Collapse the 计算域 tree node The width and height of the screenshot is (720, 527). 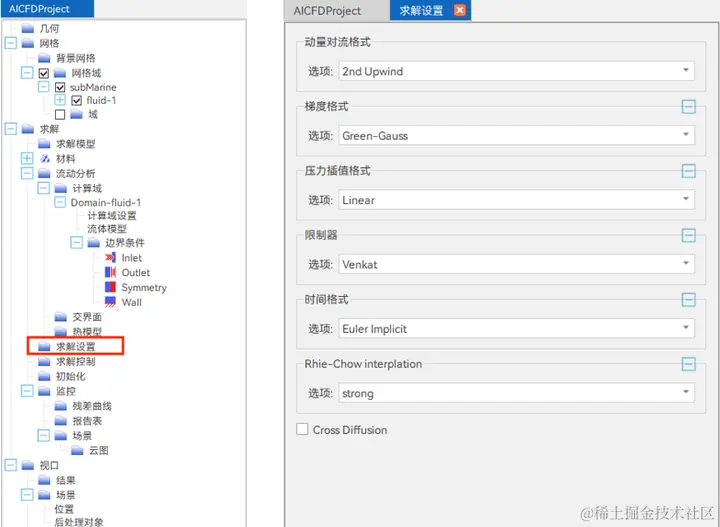coord(44,188)
